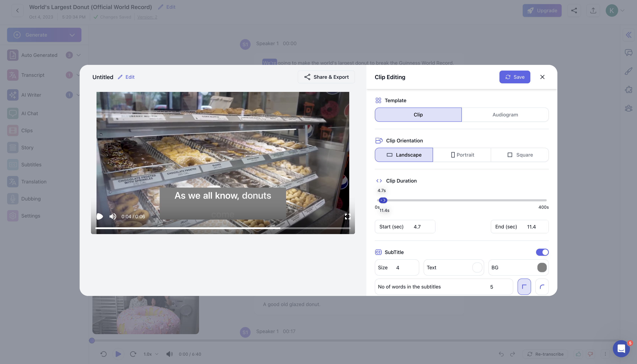Click Share & Export button
The height and width of the screenshot is (364, 637).
pos(326,77)
